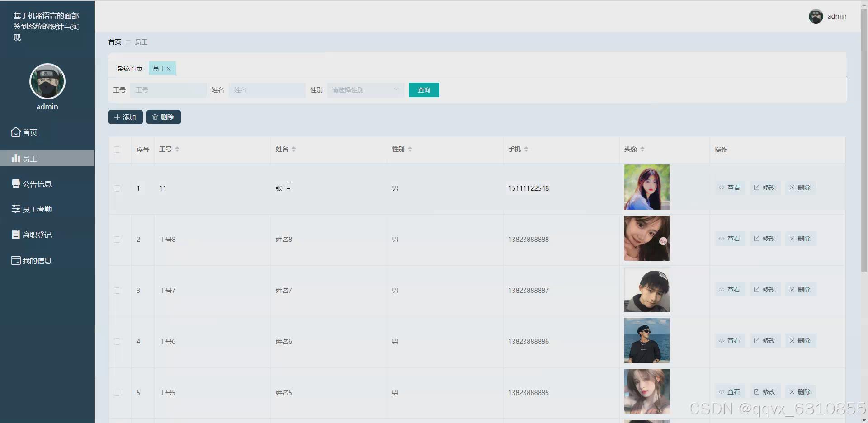
Task: Open avatar photo of 姓名7
Action: click(647, 289)
